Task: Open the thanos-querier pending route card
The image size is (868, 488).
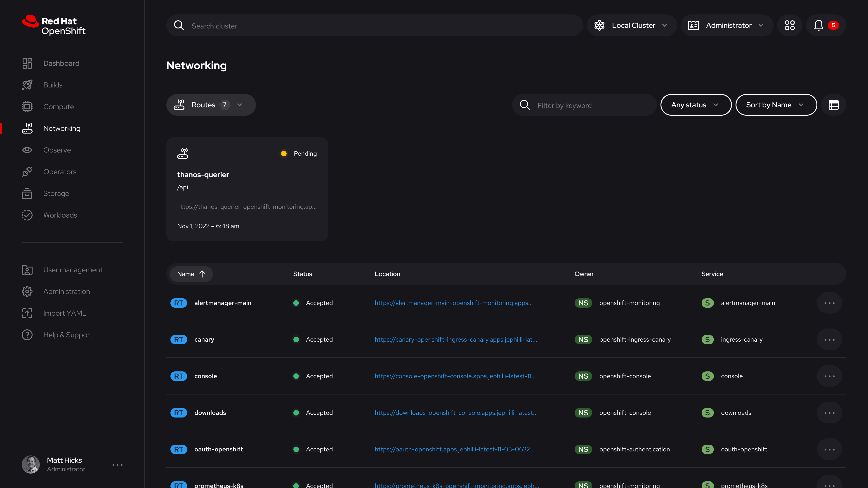Action: pos(247,189)
